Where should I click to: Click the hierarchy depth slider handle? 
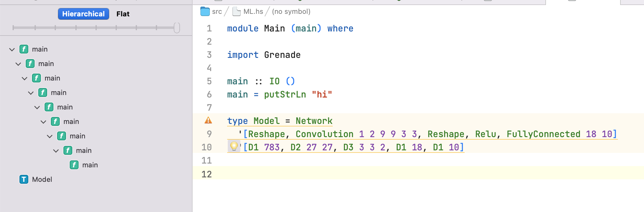177,28
